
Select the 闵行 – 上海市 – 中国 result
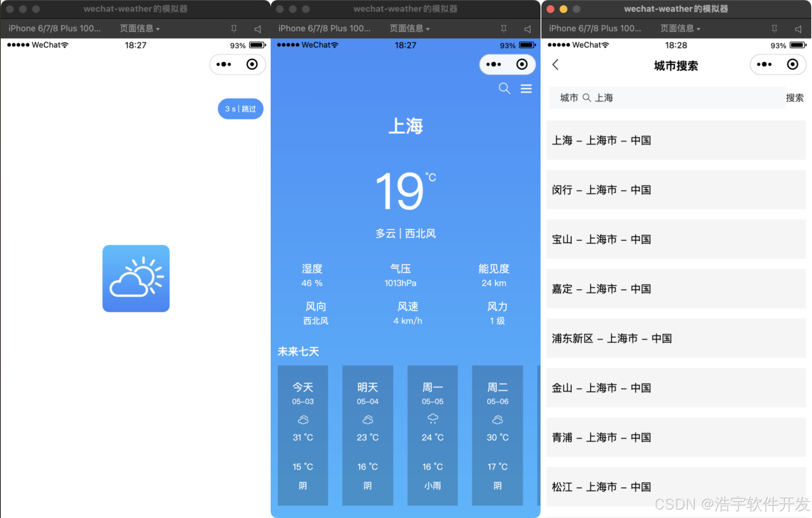click(x=676, y=190)
